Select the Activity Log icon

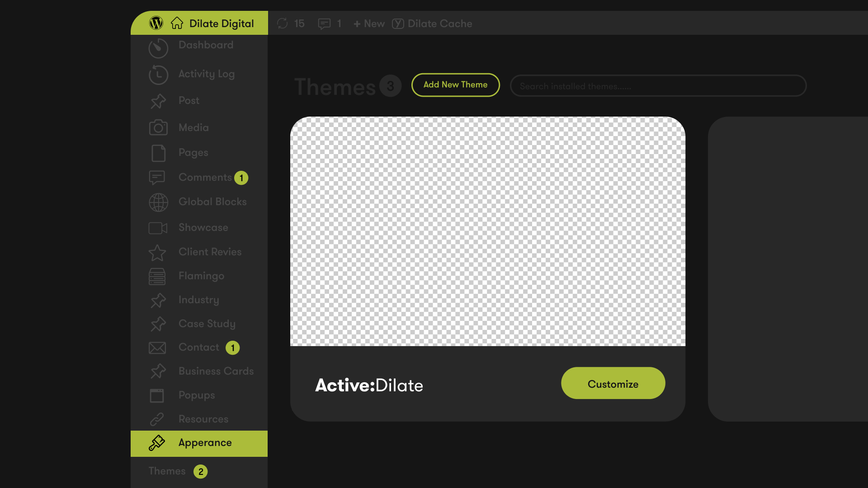[157, 74]
